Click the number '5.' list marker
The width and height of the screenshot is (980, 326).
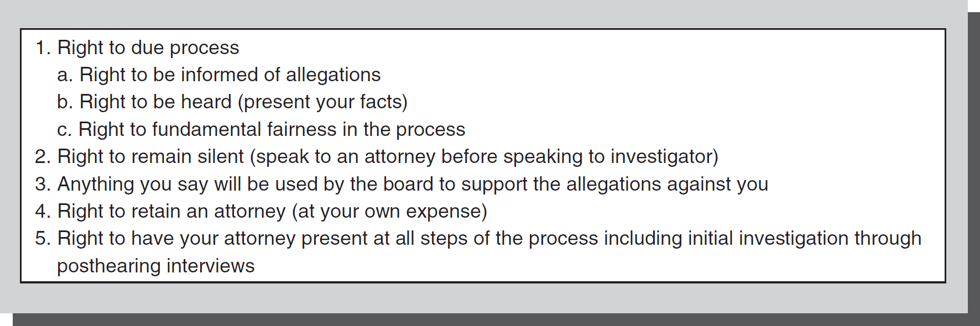pyautogui.click(x=43, y=239)
